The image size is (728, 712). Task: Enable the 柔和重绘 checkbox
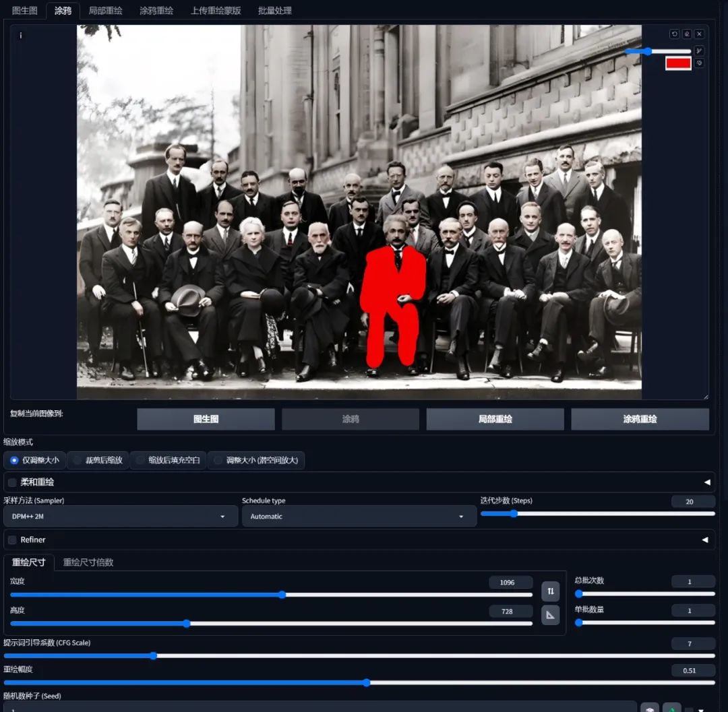click(13, 482)
